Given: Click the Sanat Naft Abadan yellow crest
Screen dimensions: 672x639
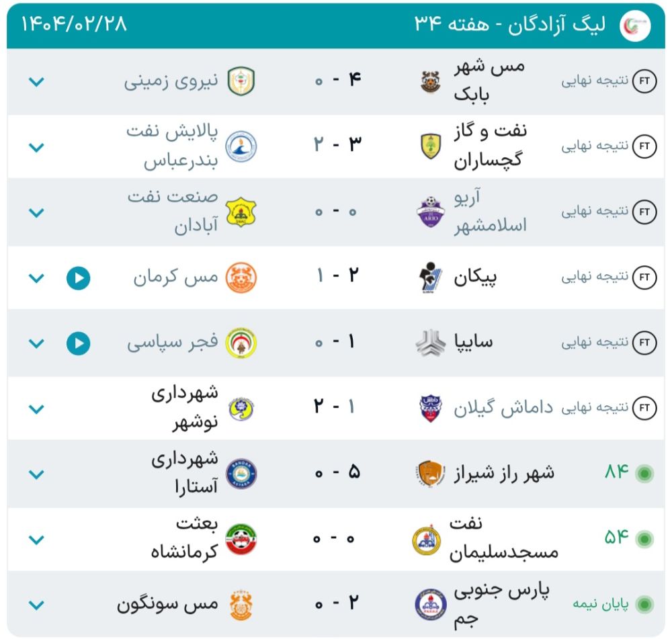Looking at the screenshot, I should click(x=241, y=212).
